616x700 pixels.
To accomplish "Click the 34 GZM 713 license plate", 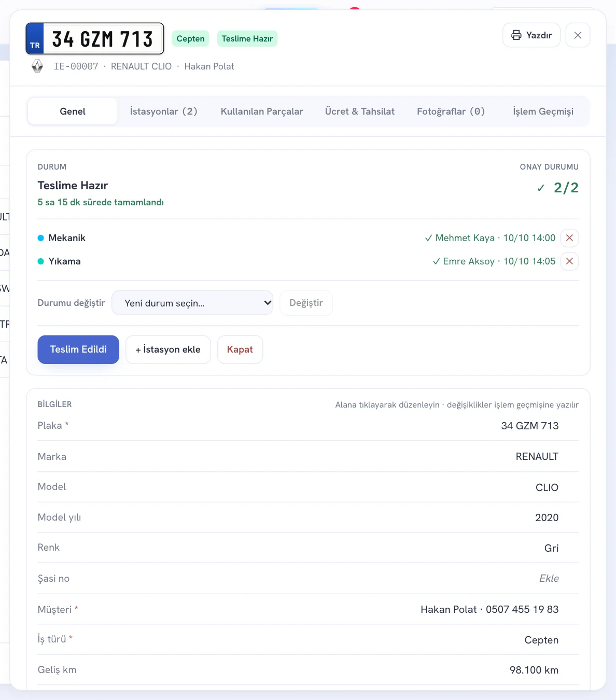I will pyautogui.click(x=95, y=38).
